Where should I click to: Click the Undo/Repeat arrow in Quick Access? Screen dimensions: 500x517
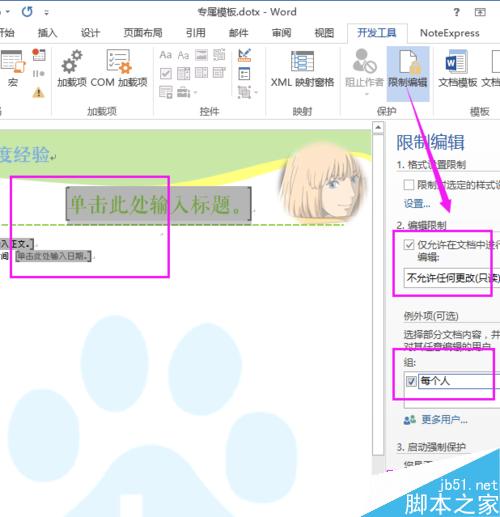(x=27, y=12)
